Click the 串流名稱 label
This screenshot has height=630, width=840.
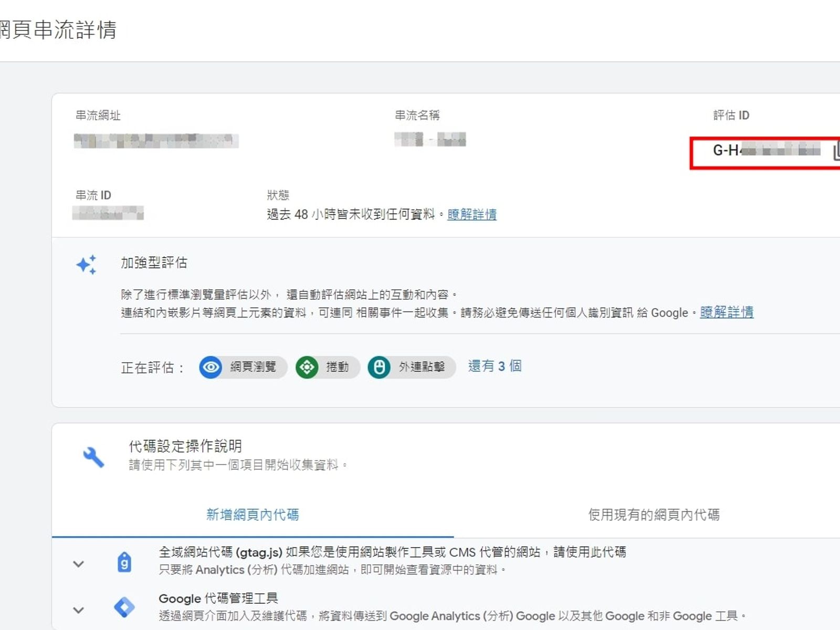[x=417, y=115]
